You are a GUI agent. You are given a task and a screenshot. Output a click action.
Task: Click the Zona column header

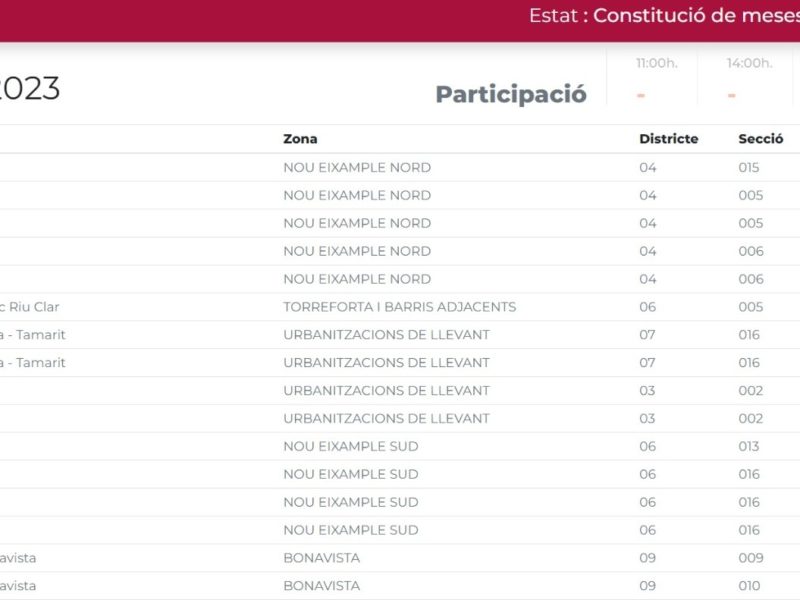[300, 139]
